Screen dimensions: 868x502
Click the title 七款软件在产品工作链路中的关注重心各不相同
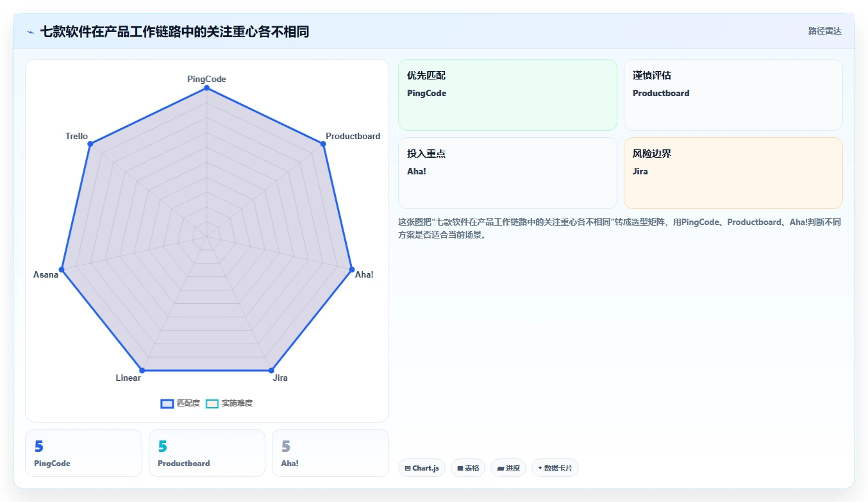(x=174, y=31)
